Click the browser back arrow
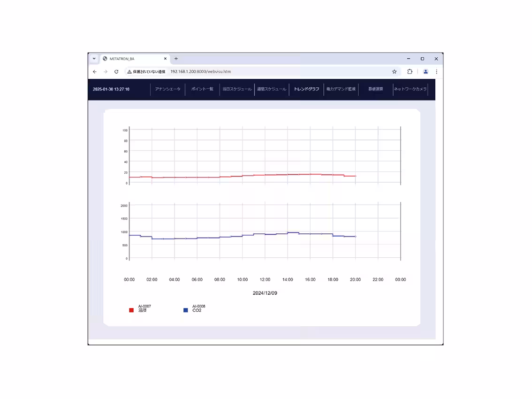Viewport: 532px width, 399px height. (x=95, y=72)
